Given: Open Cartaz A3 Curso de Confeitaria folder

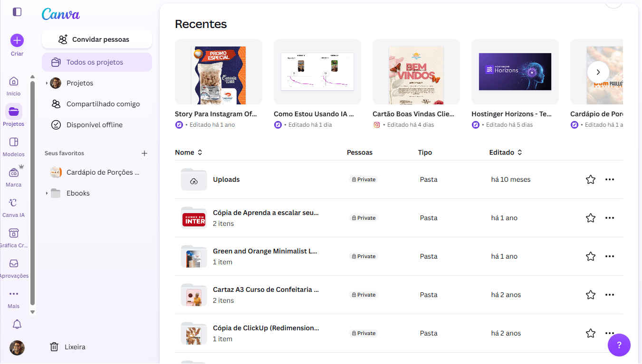Looking at the screenshot, I should (266, 289).
